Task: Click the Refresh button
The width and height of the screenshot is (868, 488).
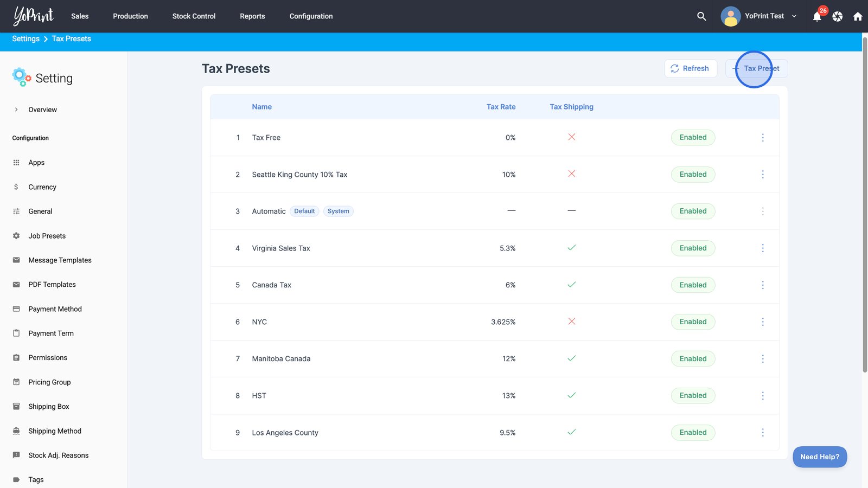Action: click(x=690, y=68)
